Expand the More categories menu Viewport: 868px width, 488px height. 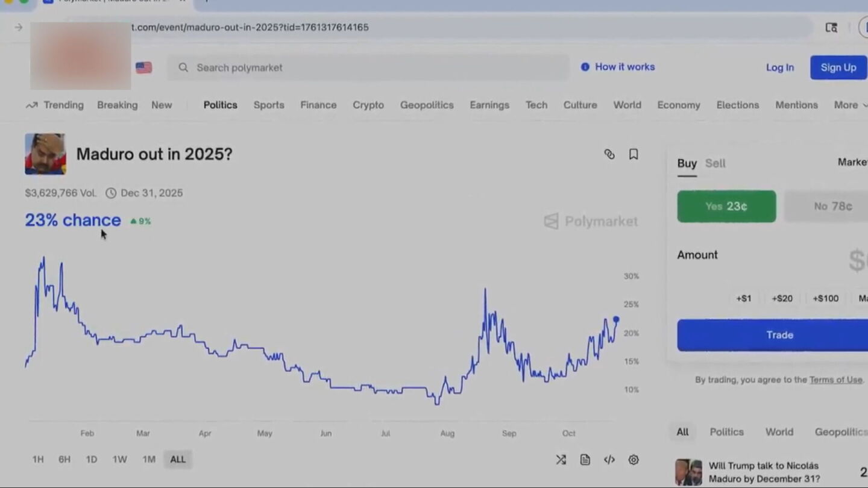pyautogui.click(x=849, y=105)
